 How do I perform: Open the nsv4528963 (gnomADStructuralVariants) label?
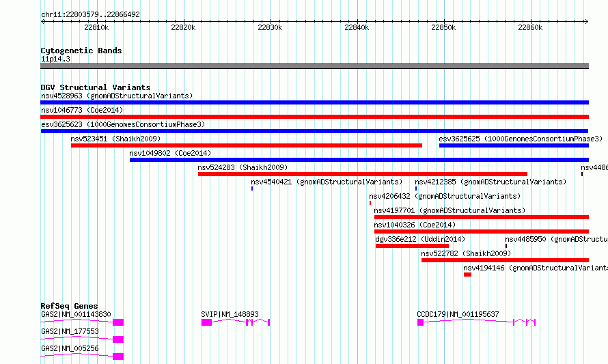[x=117, y=96]
